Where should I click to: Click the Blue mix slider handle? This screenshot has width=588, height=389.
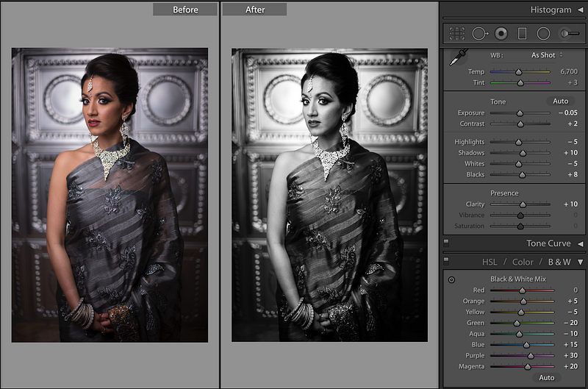[526, 345]
